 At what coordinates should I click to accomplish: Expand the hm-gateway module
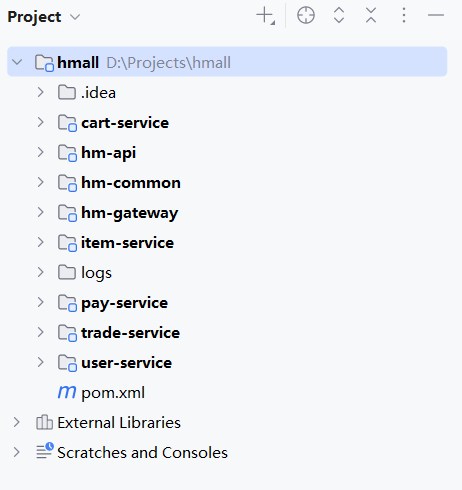(40, 212)
